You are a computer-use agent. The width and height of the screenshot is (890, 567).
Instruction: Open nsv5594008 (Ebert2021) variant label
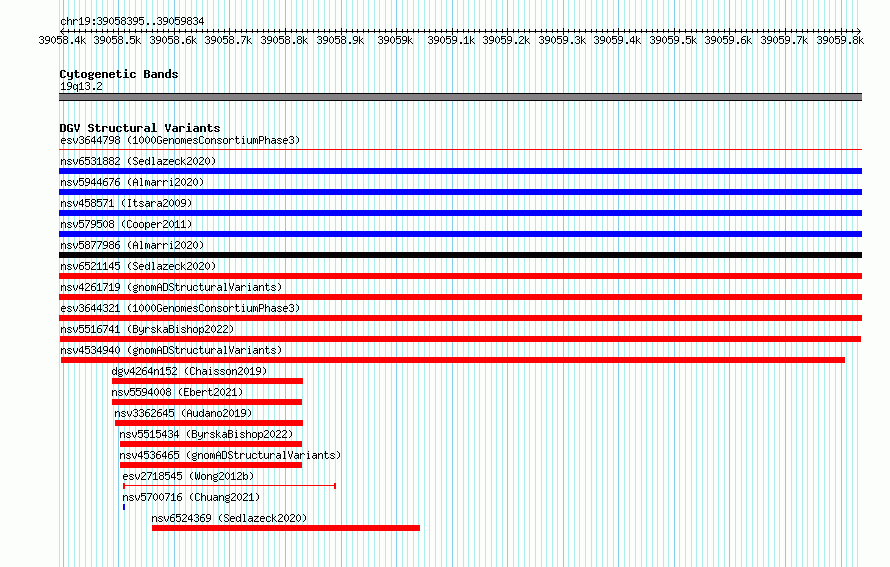177,392
